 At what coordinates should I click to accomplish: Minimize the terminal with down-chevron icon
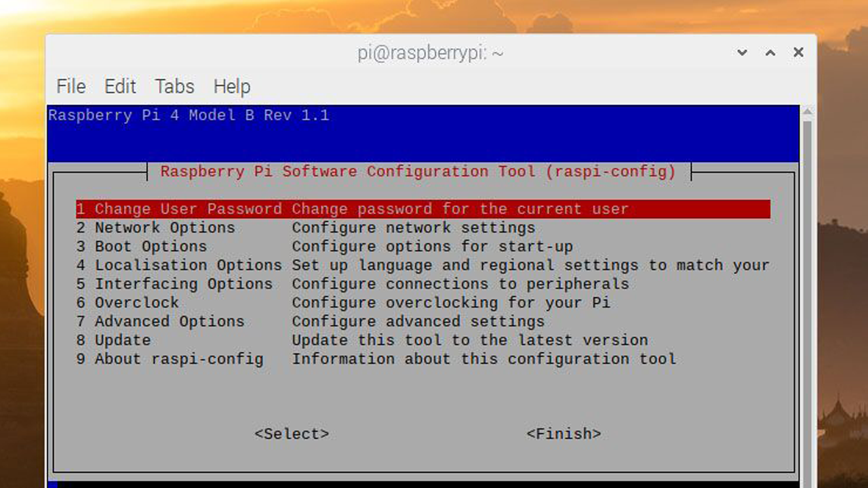(742, 53)
